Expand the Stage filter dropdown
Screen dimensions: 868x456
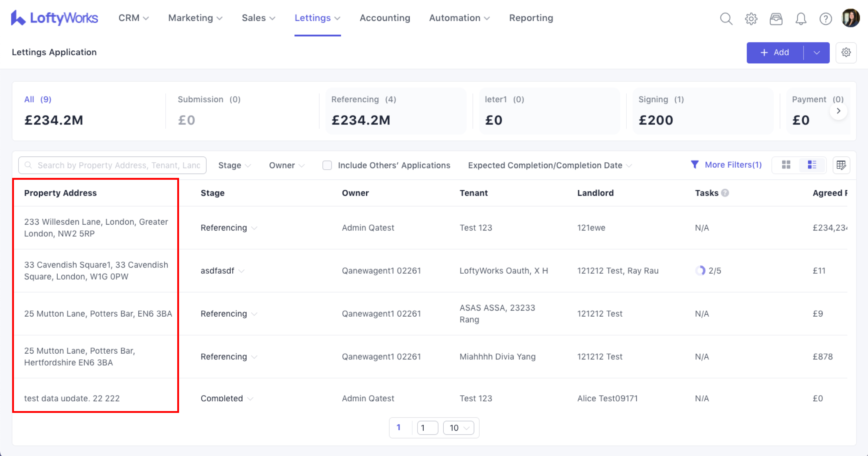pos(234,165)
